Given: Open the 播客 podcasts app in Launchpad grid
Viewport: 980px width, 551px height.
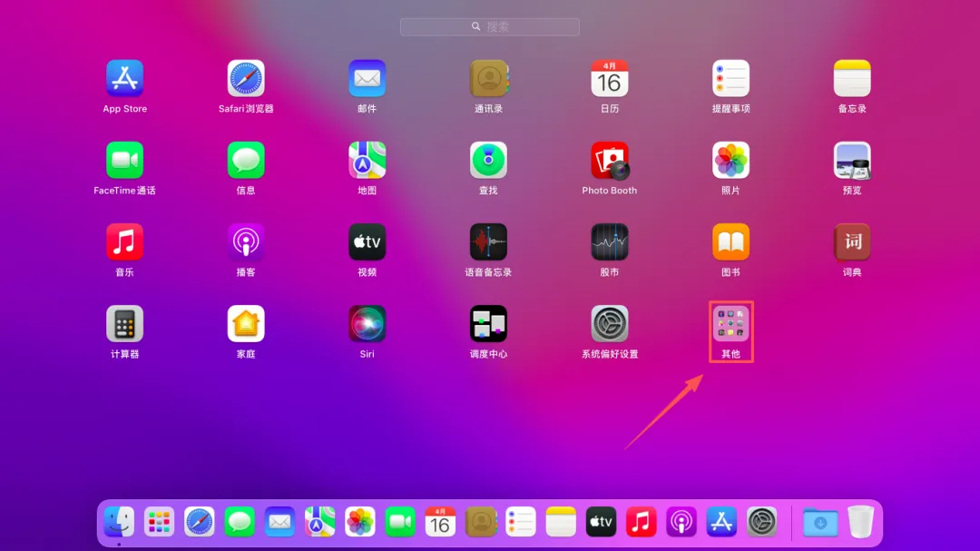Looking at the screenshot, I should click(246, 242).
